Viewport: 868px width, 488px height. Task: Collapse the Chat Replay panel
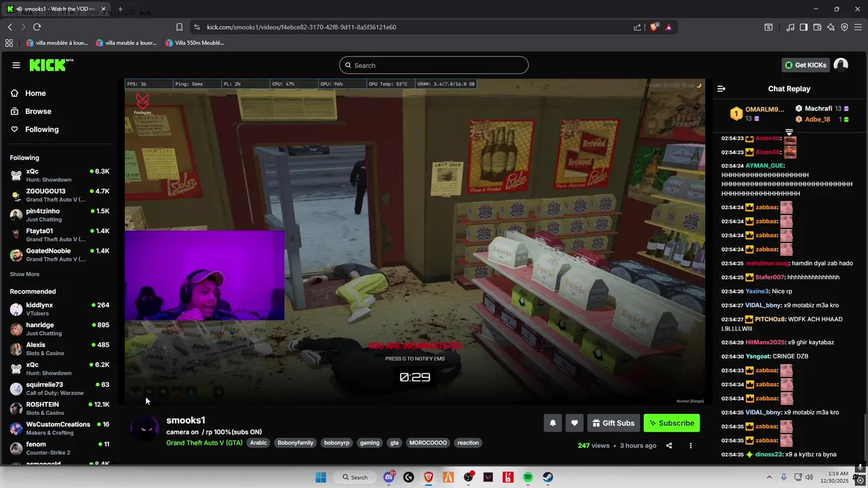pos(722,89)
